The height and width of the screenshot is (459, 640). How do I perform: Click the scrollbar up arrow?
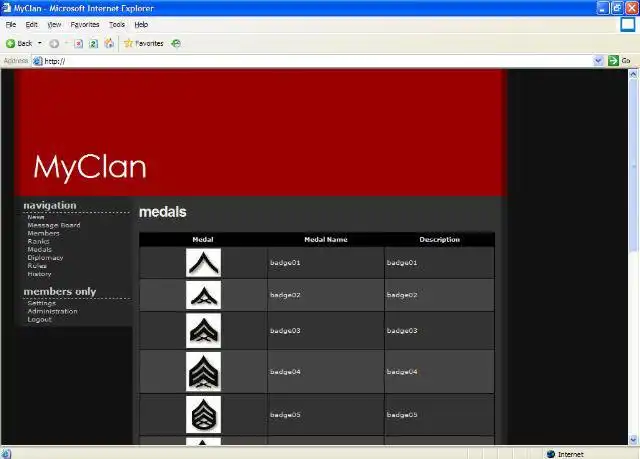click(x=633, y=74)
